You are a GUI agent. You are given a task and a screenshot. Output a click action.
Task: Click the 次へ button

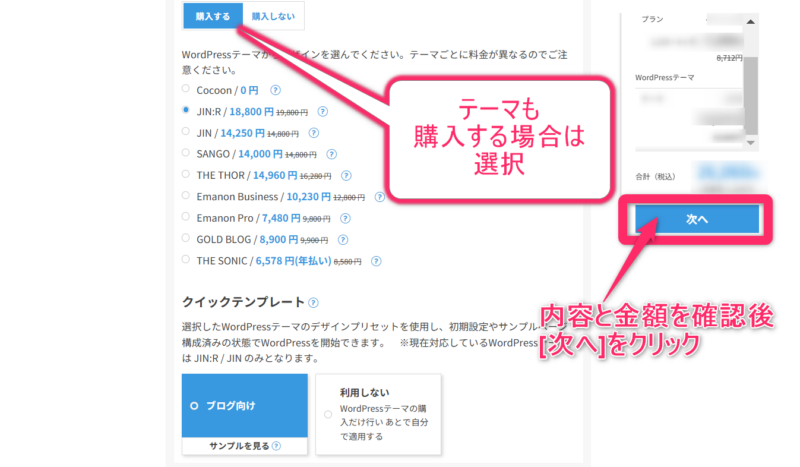(697, 219)
